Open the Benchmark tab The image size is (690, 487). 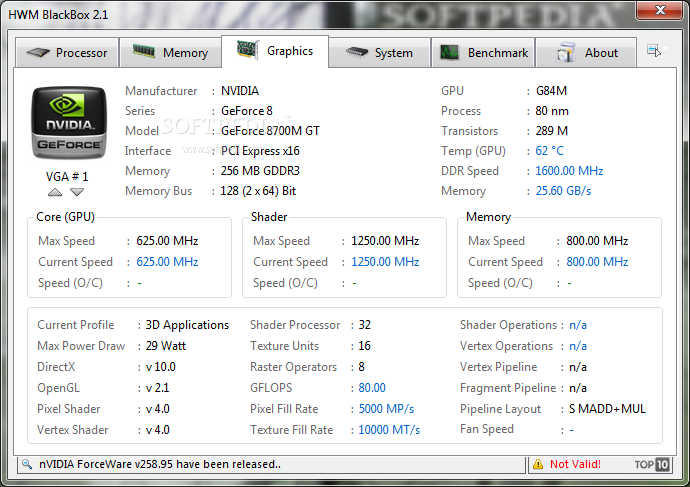pos(483,53)
